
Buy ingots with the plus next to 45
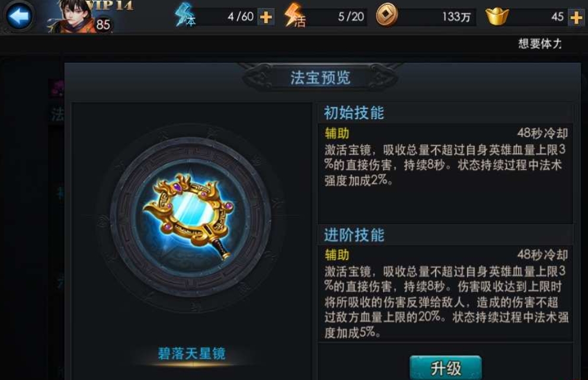pos(576,17)
